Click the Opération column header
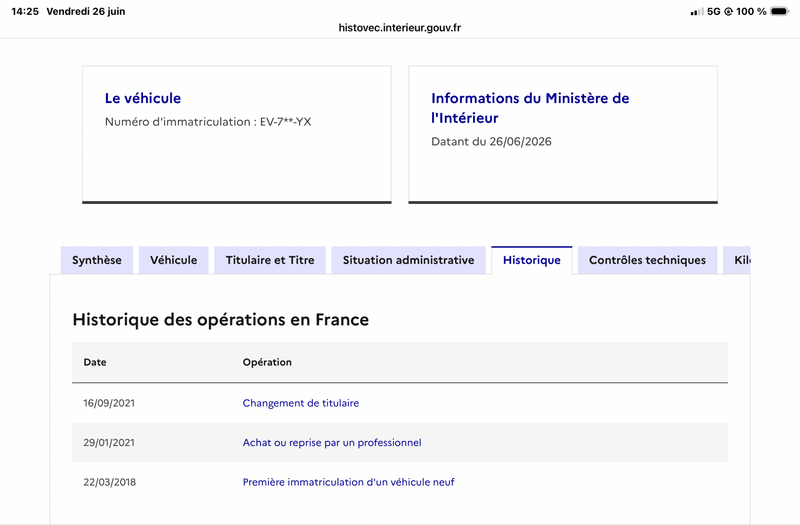This screenshot has width=800, height=525. tap(267, 362)
